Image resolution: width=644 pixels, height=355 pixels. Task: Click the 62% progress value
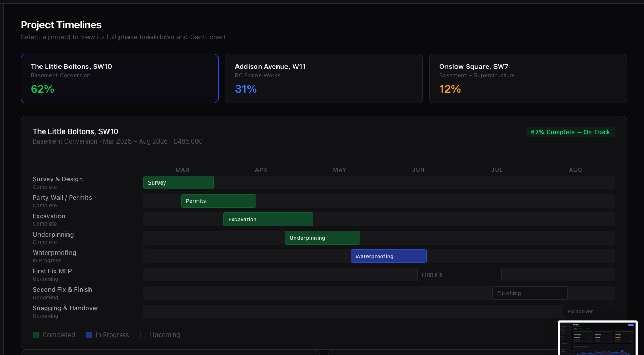click(x=43, y=89)
